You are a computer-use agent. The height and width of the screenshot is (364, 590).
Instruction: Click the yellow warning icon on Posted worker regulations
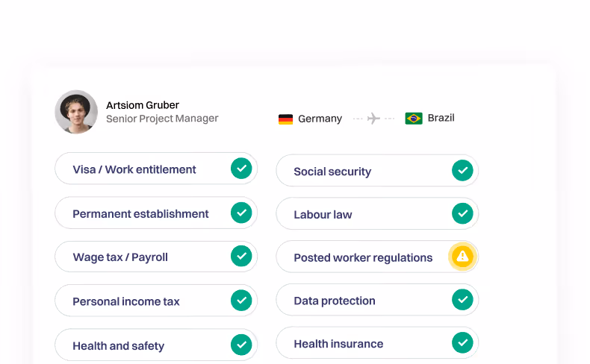462,257
